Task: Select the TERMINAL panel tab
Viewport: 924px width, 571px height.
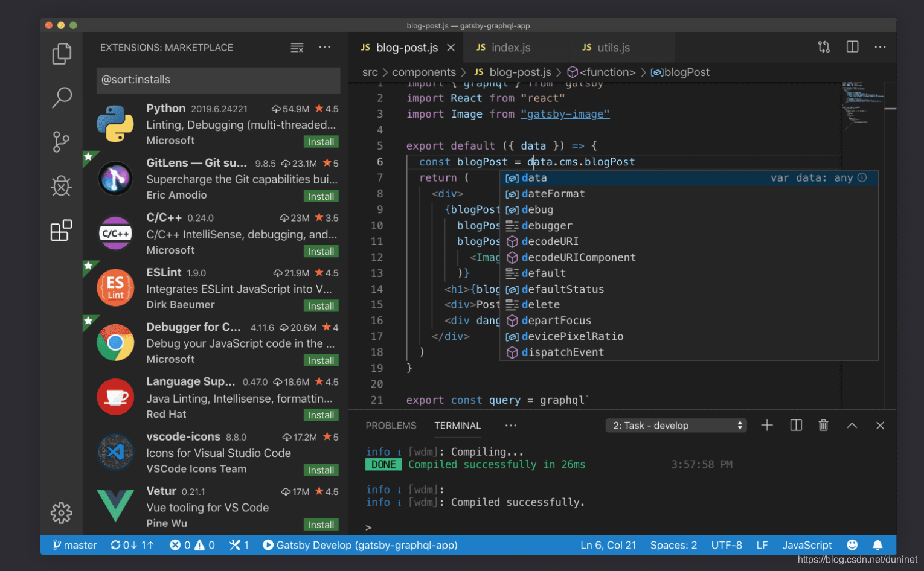Action: (x=458, y=426)
